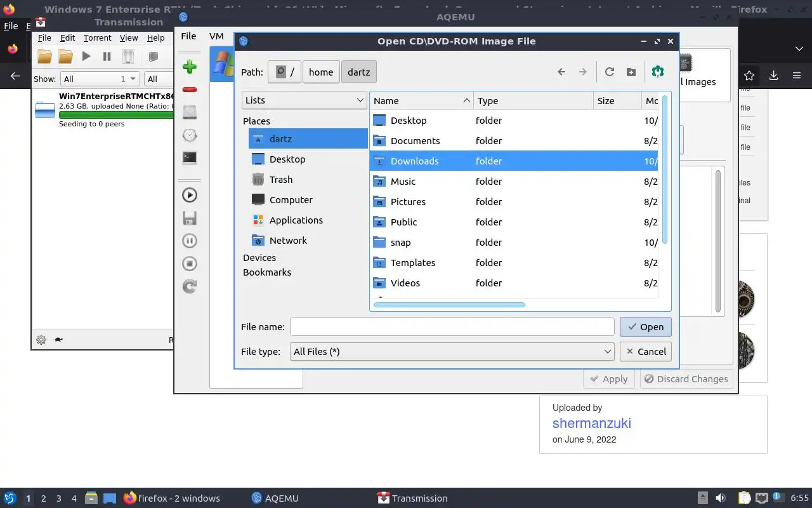Switch to workspace 2 in taskbar
The image size is (812, 508).
[x=43, y=498]
